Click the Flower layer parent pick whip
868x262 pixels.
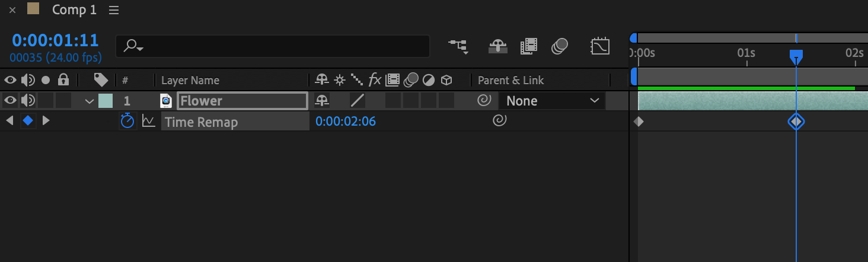click(x=484, y=101)
